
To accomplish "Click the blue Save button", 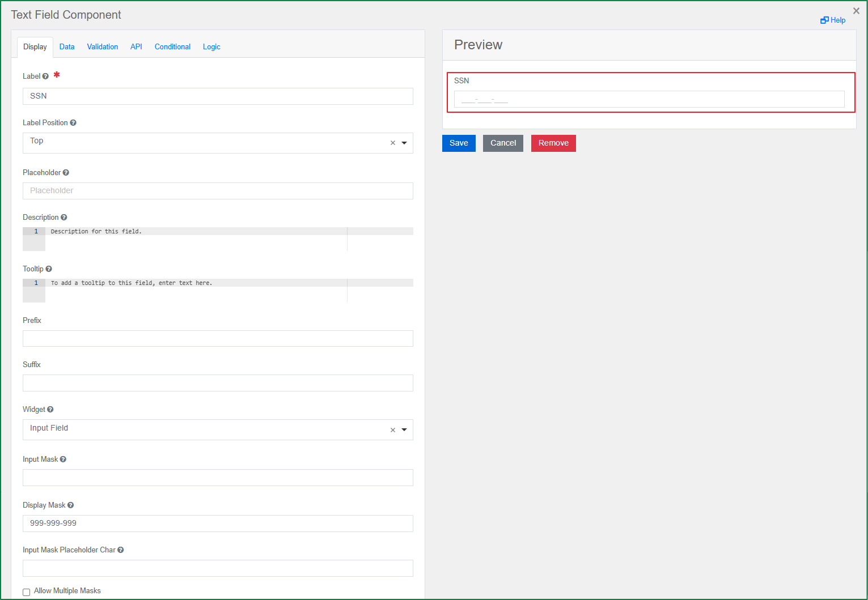I will pyautogui.click(x=459, y=143).
